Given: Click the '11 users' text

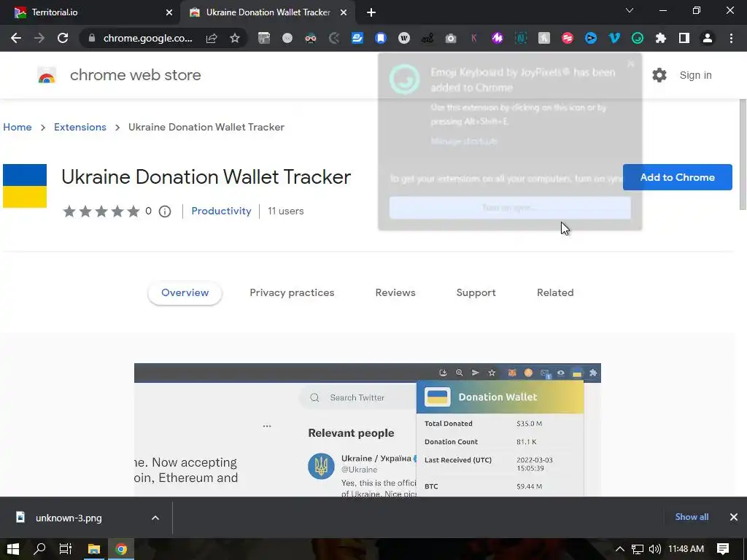Looking at the screenshot, I should coord(285,211).
